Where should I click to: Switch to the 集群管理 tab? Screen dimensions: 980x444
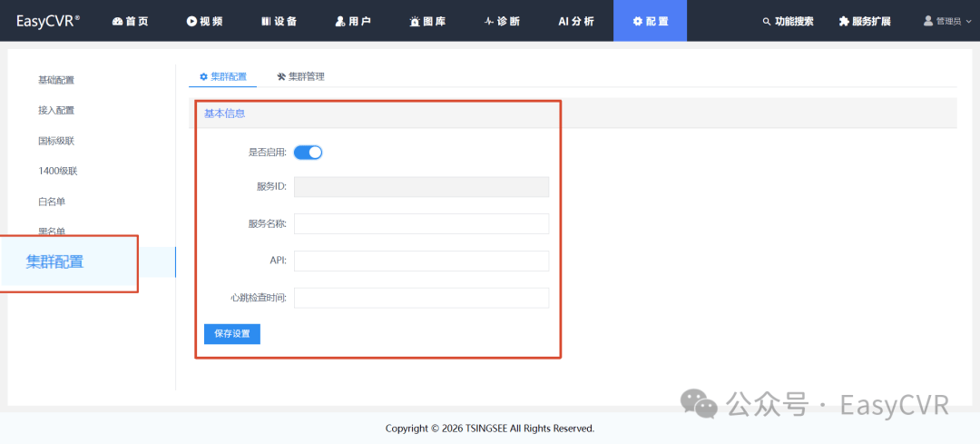300,77
